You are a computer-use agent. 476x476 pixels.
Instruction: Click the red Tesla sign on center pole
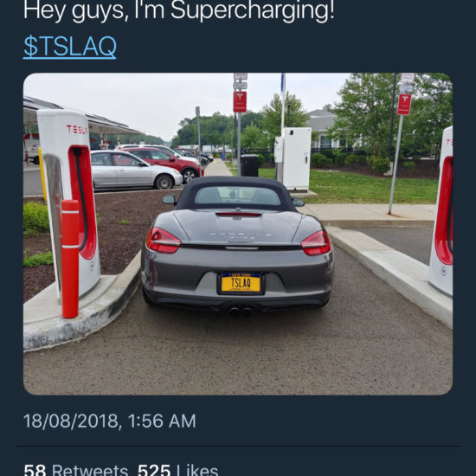240,102
